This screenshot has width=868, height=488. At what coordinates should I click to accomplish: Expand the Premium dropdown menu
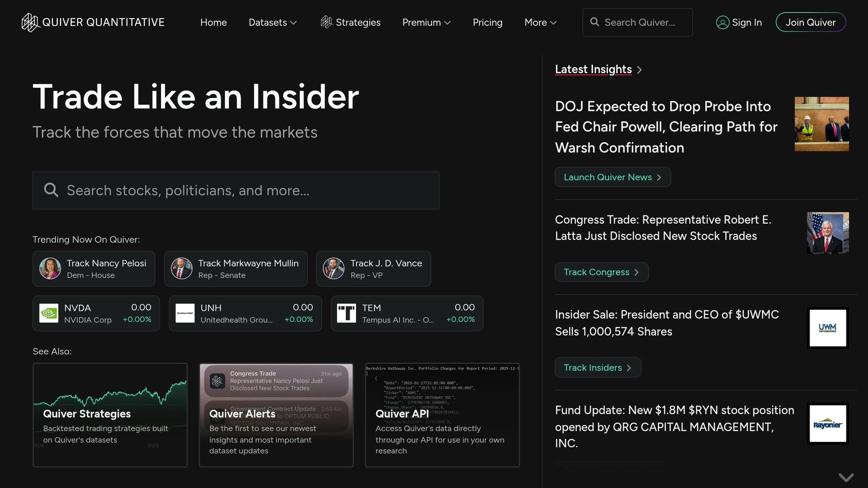pyautogui.click(x=426, y=22)
